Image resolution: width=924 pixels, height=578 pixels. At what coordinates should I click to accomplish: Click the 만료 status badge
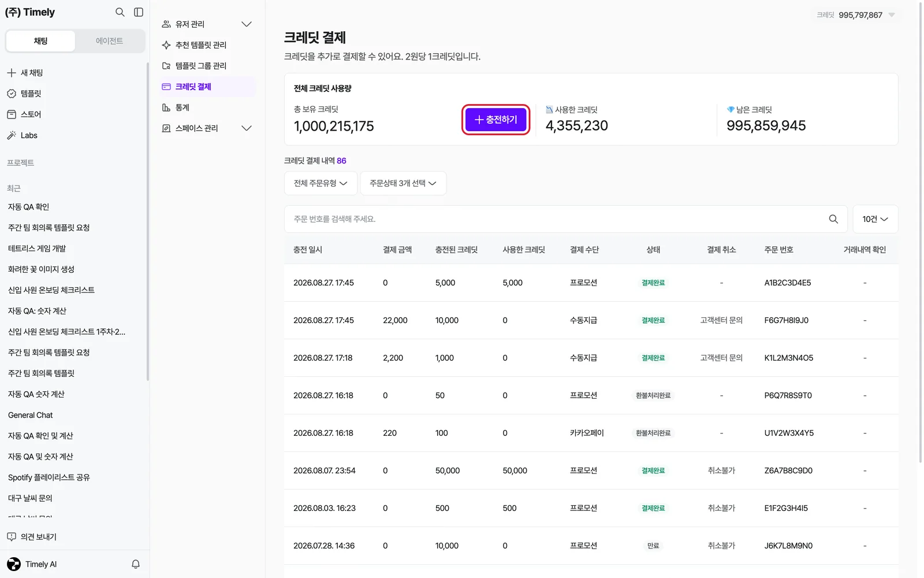(x=653, y=546)
